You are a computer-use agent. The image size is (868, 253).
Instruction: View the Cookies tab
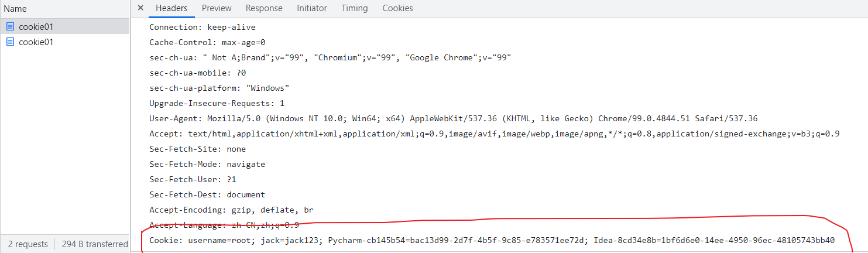pyautogui.click(x=397, y=8)
